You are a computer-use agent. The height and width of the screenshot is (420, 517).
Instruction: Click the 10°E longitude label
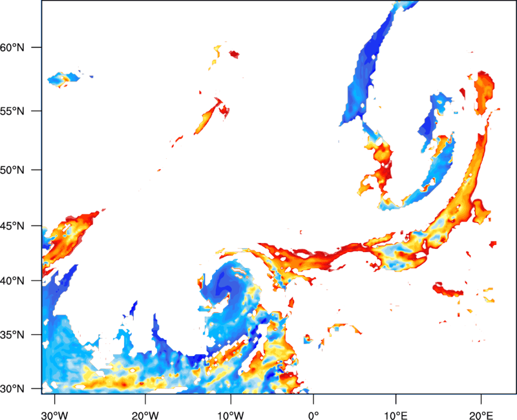tap(396, 415)
